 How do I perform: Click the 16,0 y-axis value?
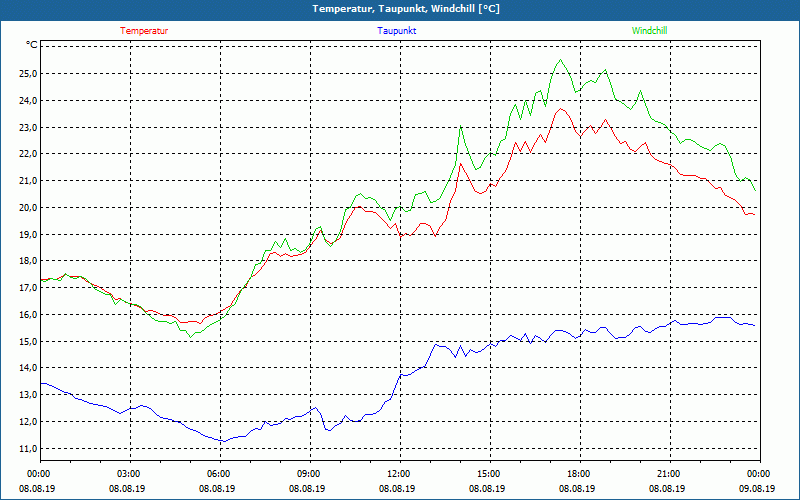[x=28, y=314]
